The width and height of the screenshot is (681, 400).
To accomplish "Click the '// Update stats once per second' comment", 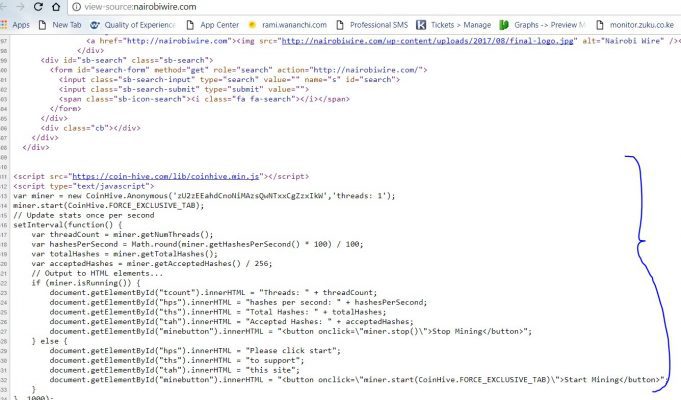I will [x=84, y=215].
